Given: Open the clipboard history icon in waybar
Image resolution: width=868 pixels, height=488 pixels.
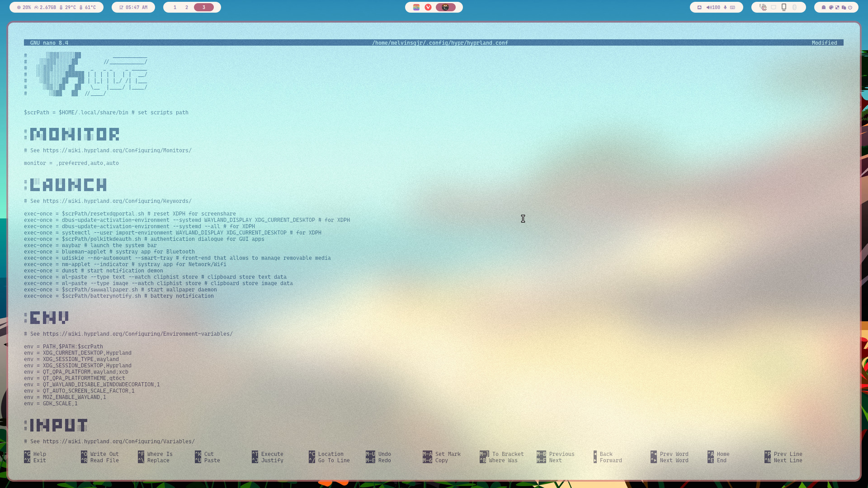Looking at the screenshot, I should pyautogui.click(x=844, y=7).
